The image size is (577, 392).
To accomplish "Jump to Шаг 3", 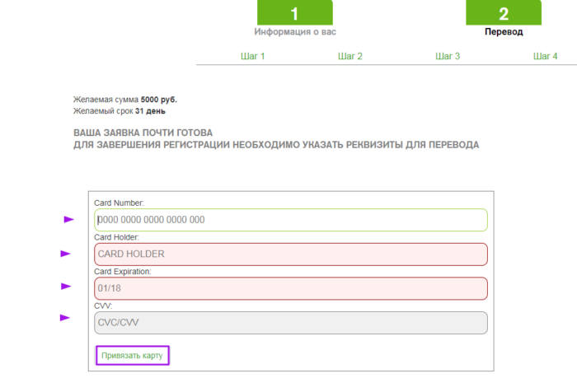I will (448, 56).
